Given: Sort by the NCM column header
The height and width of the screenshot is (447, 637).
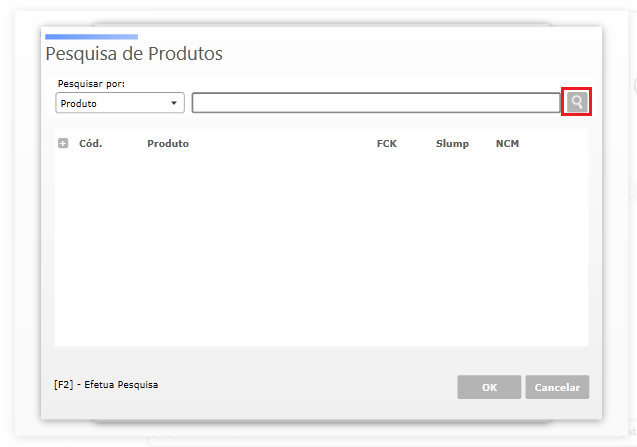Looking at the screenshot, I should point(507,143).
